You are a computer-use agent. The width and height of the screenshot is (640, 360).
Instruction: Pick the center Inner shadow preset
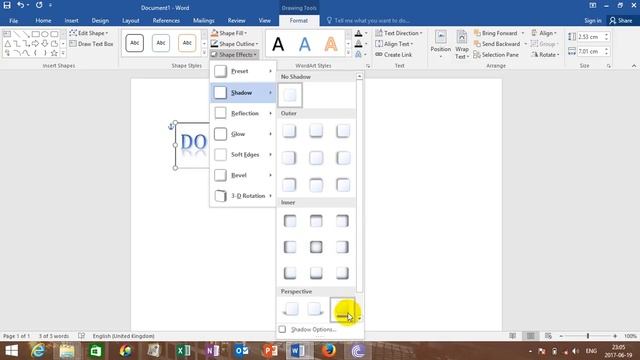pyautogui.click(x=316, y=247)
